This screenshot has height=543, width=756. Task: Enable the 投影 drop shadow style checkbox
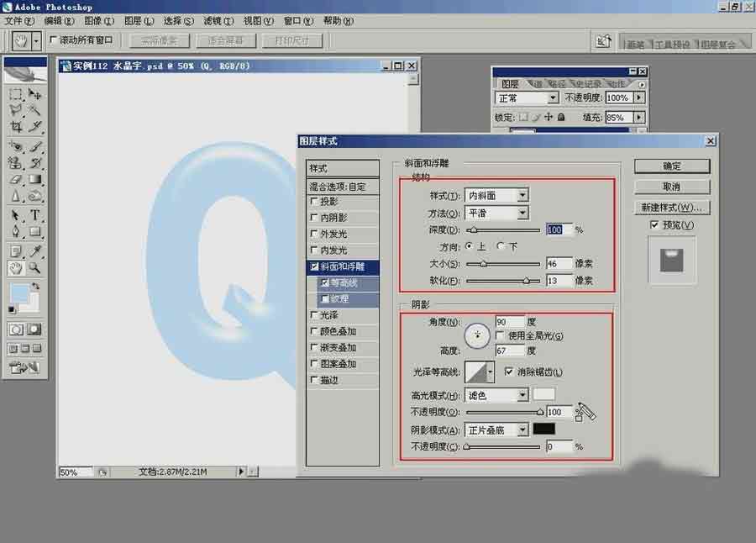[x=316, y=201]
